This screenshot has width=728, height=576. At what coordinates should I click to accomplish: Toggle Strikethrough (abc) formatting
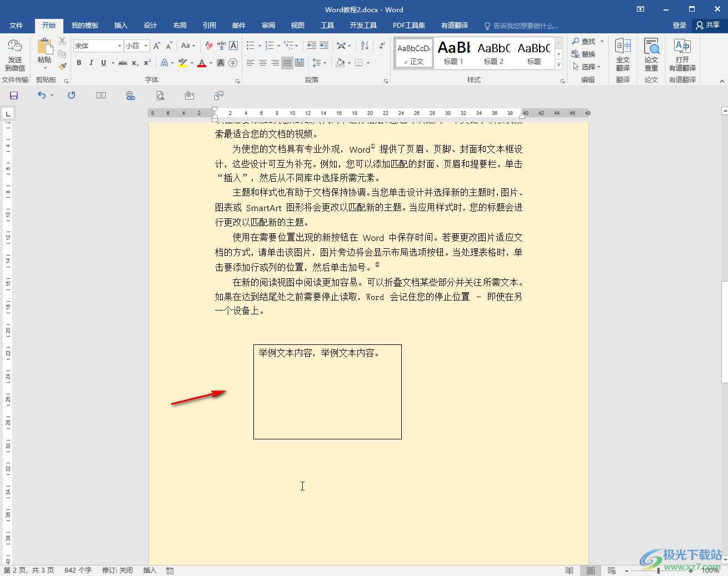pos(123,63)
